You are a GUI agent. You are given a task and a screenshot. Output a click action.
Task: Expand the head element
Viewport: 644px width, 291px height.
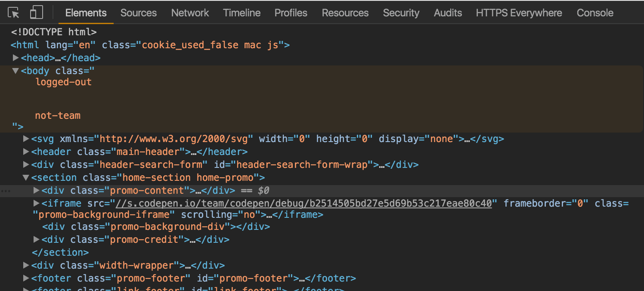tap(15, 57)
